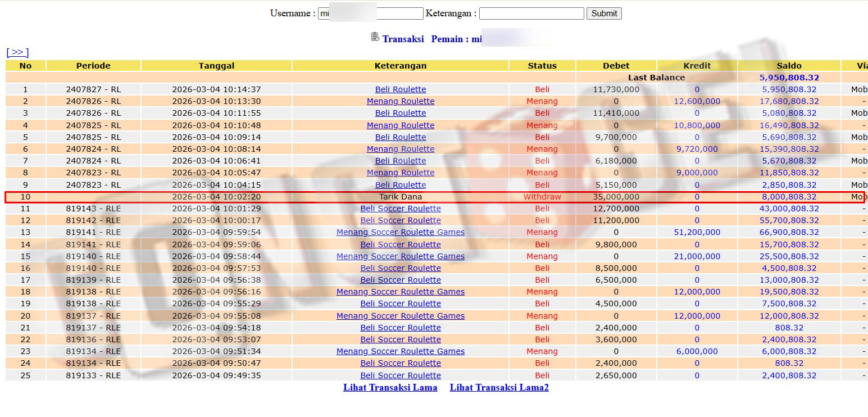Open Lihat Transaksi Lama2 link
Viewport: 868px width, 417px height.
499,387
